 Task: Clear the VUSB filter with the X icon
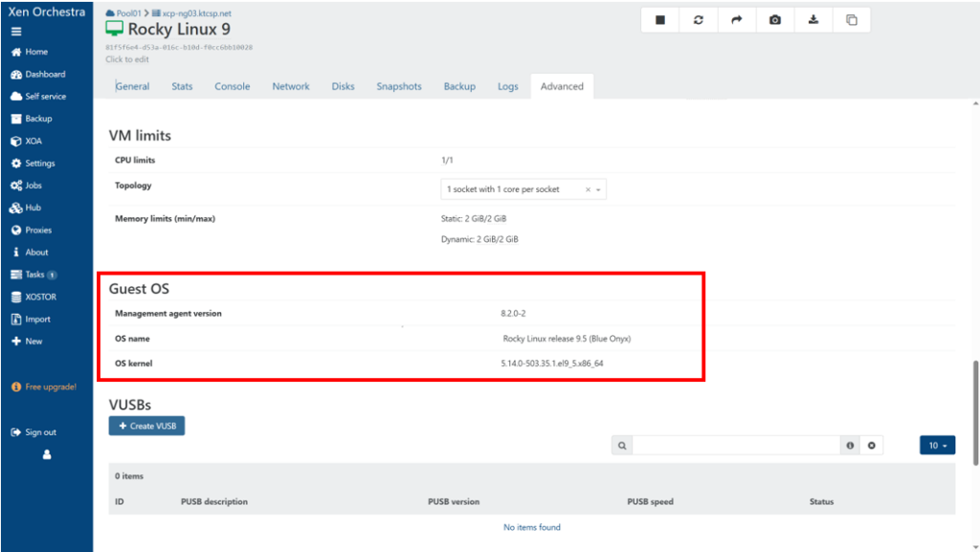click(872, 446)
